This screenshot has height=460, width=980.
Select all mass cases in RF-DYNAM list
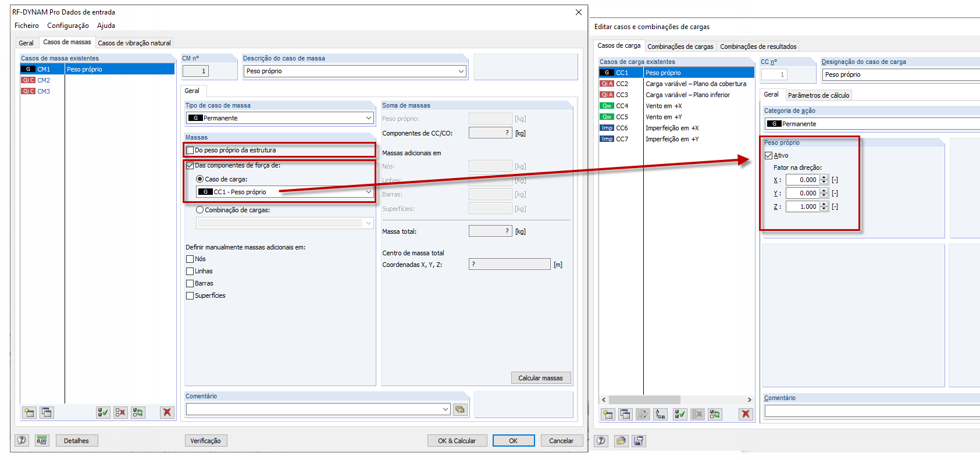[x=103, y=412]
